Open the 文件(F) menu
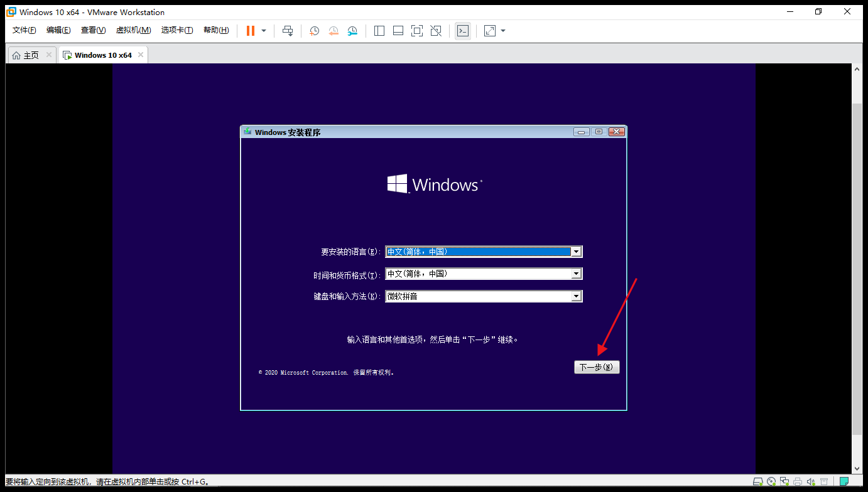The width and height of the screenshot is (868, 492). (24, 30)
